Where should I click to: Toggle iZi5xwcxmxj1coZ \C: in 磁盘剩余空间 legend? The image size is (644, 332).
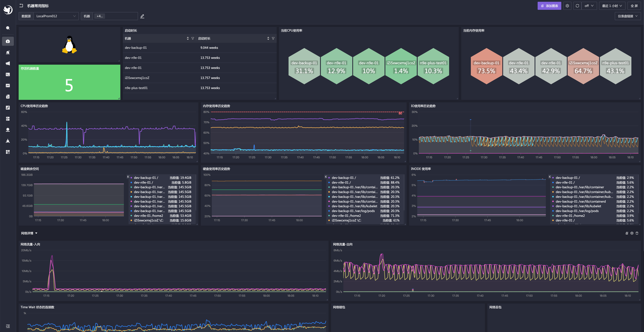tap(161, 220)
